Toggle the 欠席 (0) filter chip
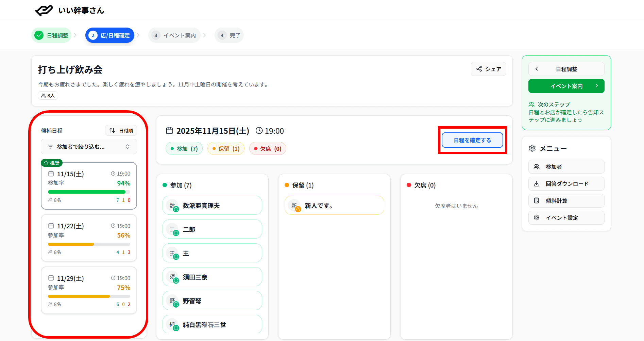This screenshot has width=644, height=341. pos(268,149)
